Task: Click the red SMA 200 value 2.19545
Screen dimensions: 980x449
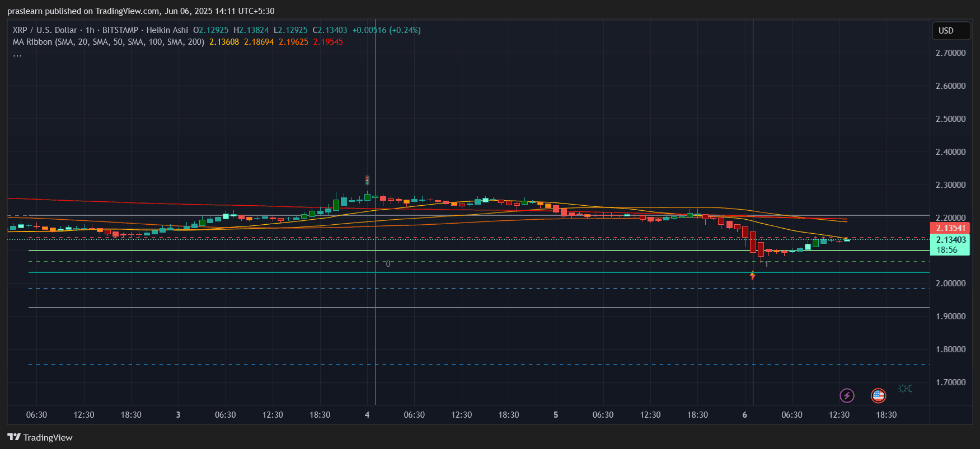Action: click(x=328, y=42)
